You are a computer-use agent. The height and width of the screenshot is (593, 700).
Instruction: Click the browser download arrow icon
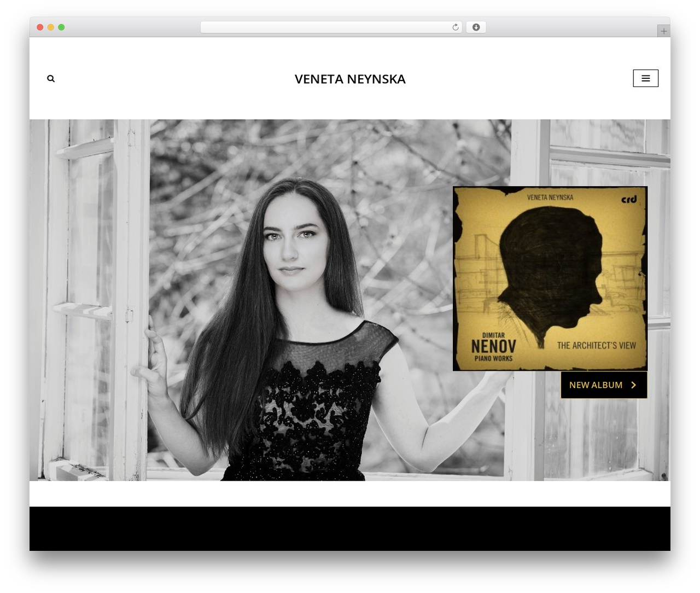click(x=476, y=27)
